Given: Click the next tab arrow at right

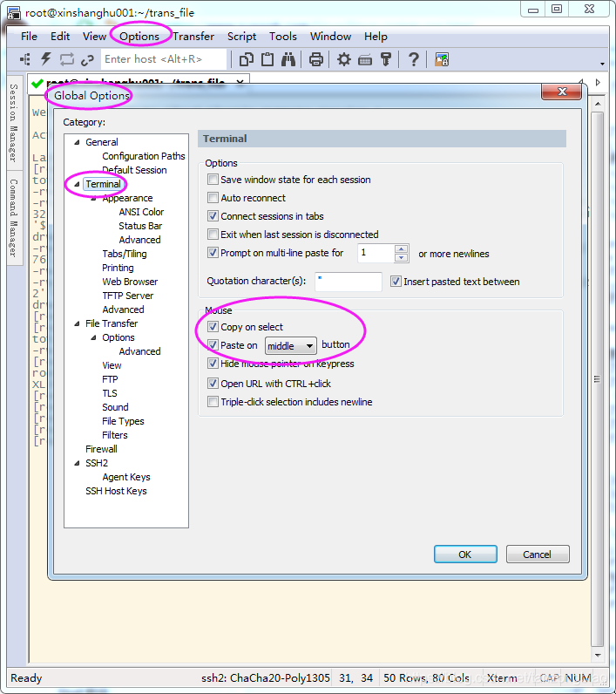Looking at the screenshot, I should coord(598,82).
